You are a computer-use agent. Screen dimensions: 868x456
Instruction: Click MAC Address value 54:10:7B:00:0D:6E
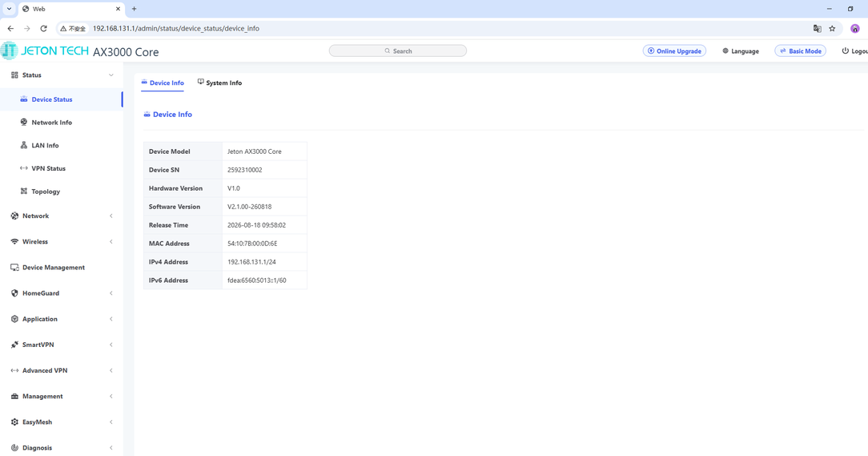252,244
